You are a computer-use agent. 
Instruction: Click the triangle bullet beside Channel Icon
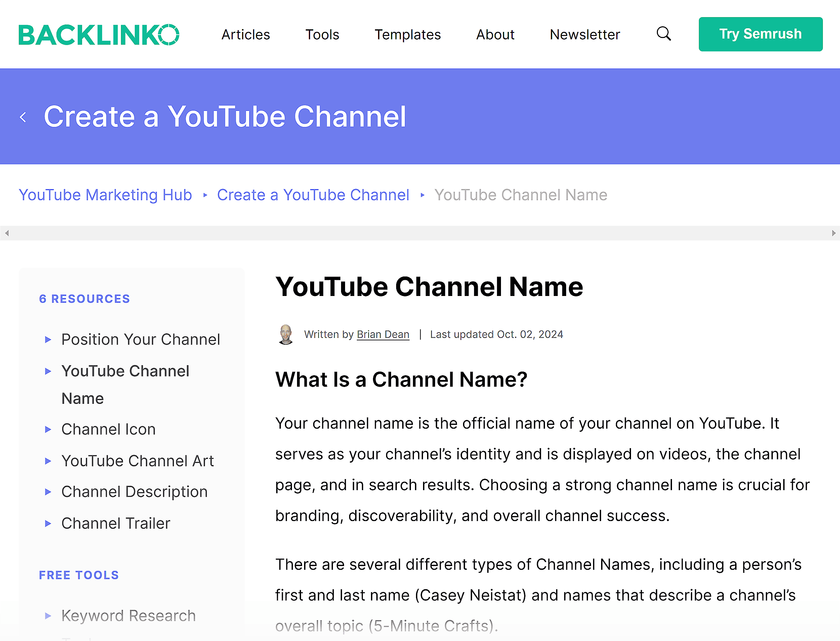(48, 430)
